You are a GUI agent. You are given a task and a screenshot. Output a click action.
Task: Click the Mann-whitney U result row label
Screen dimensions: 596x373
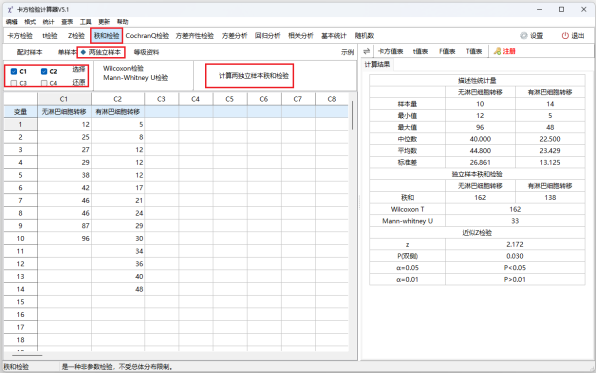click(407, 221)
